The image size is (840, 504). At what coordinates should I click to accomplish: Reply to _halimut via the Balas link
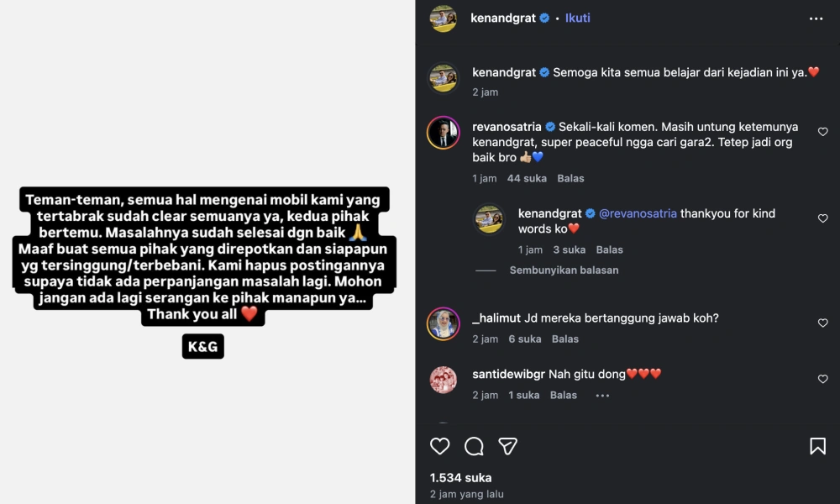[x=565, y=339]
